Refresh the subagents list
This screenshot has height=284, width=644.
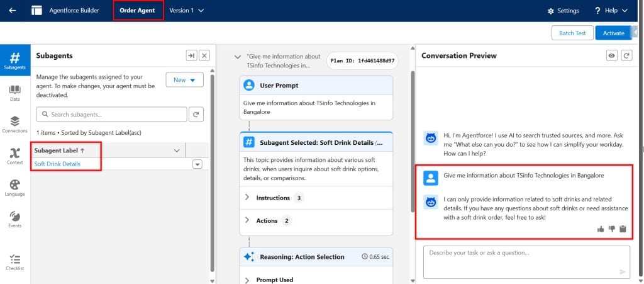click(x=196, y=114)
